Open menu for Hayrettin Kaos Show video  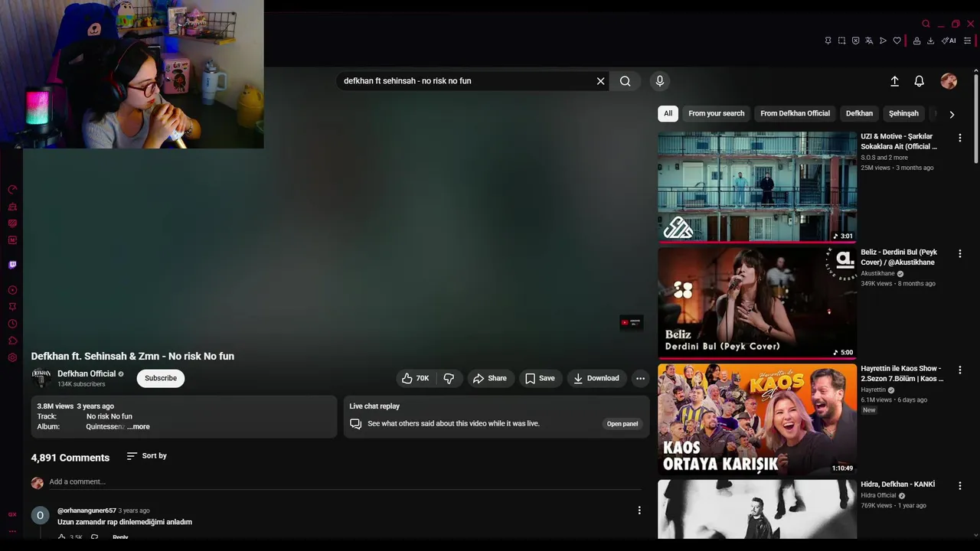(x=959, y=370)
